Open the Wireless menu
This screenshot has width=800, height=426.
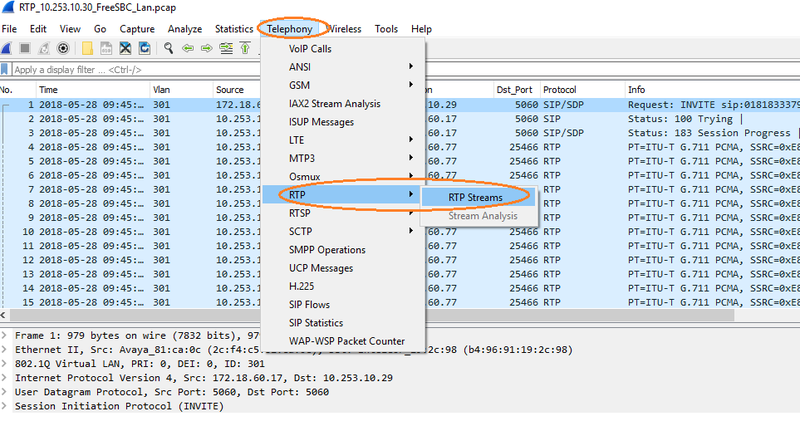(x=344, y=29)
